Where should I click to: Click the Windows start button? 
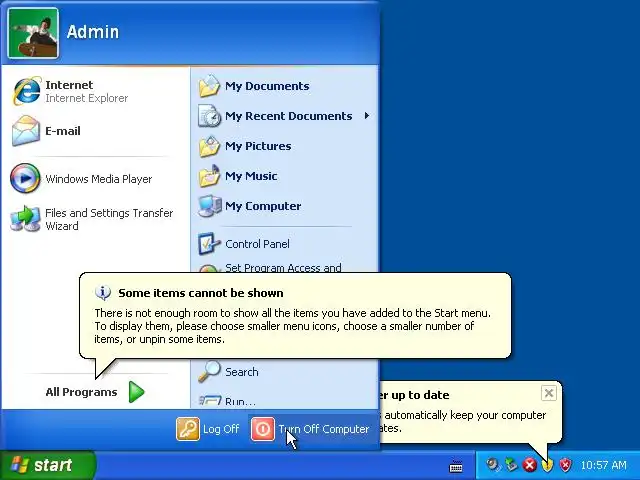coord(48,465)
